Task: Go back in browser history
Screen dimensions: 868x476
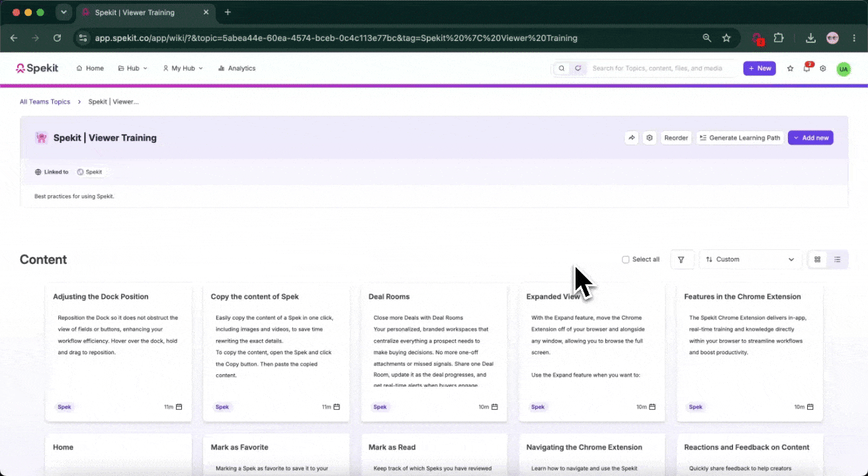Action: 14,38
